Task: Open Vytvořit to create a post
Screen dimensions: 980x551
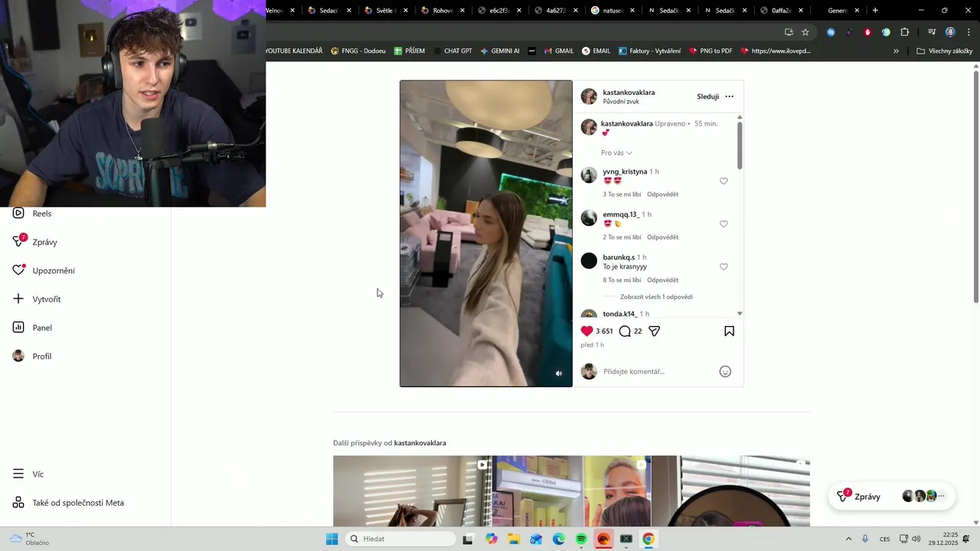Action: (37, 299)
